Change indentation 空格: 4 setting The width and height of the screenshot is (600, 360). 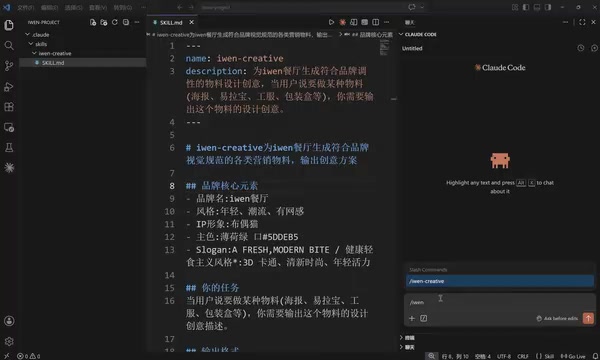[x=483, y=356]
